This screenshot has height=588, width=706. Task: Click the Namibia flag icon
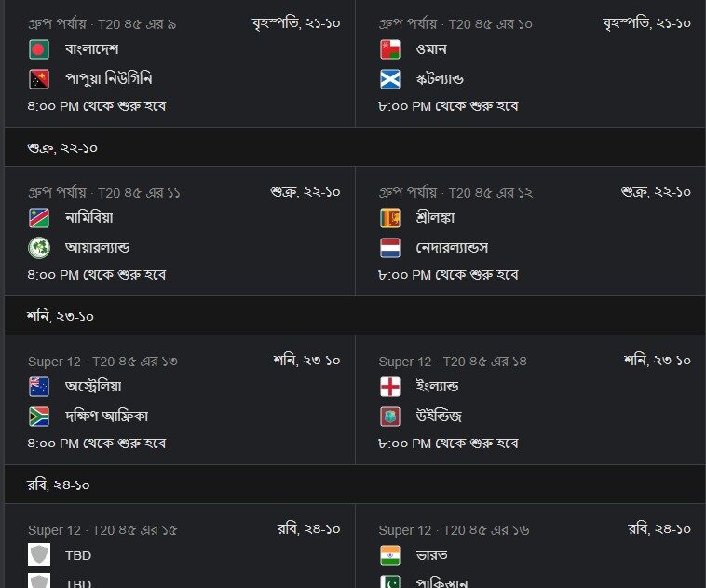(39, 218)
